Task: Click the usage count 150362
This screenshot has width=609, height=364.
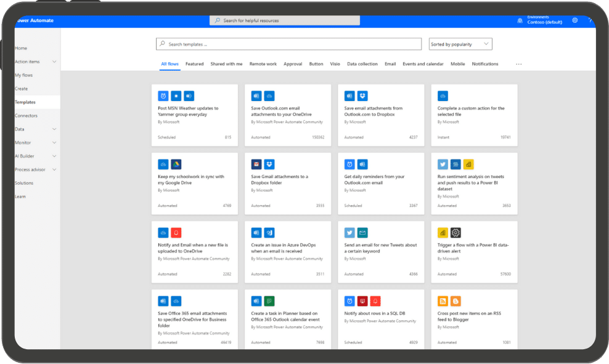Action: tap(318, 137)
